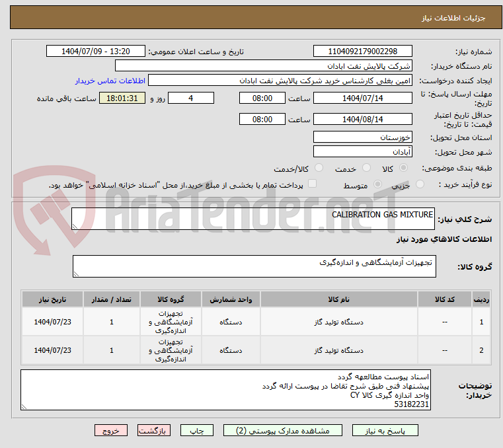503x448 pixels.
Task: Click the جزئیات اطلاعات نیاز page title
Action: point(453,18)
